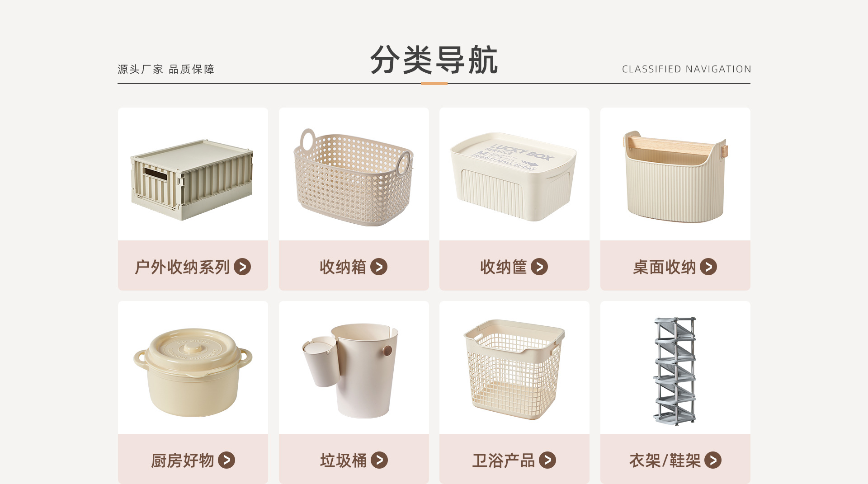Viewport: 868px width, 484px height.
Task: Click the arrow icon beside 厨房好物
Action: click(x=226, y=460)
